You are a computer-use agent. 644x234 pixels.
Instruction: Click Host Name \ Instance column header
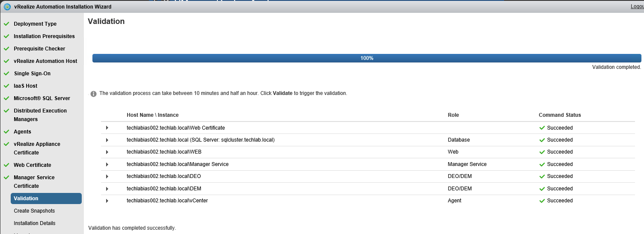[153, 115]
